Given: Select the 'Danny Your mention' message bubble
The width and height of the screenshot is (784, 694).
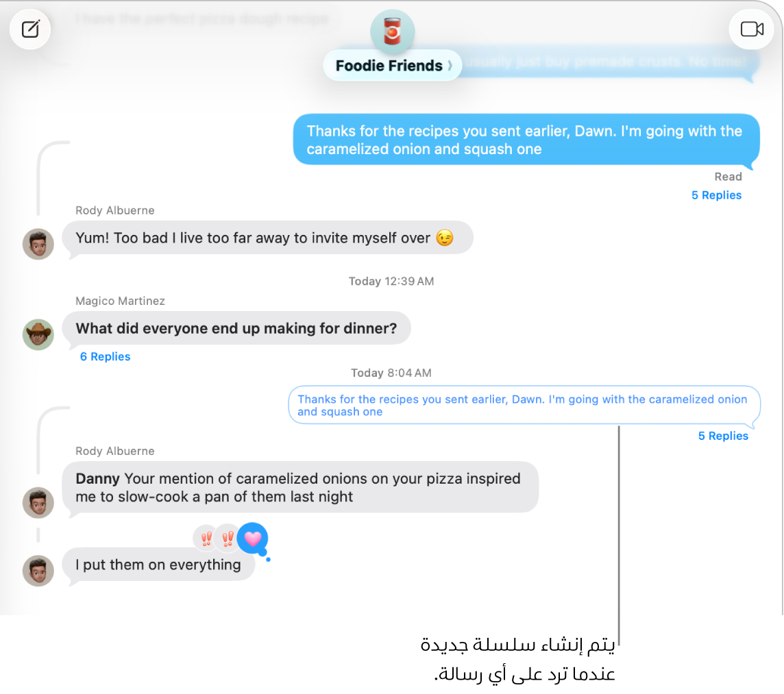Looking at the screenshot, I should [x=300, y=488].
